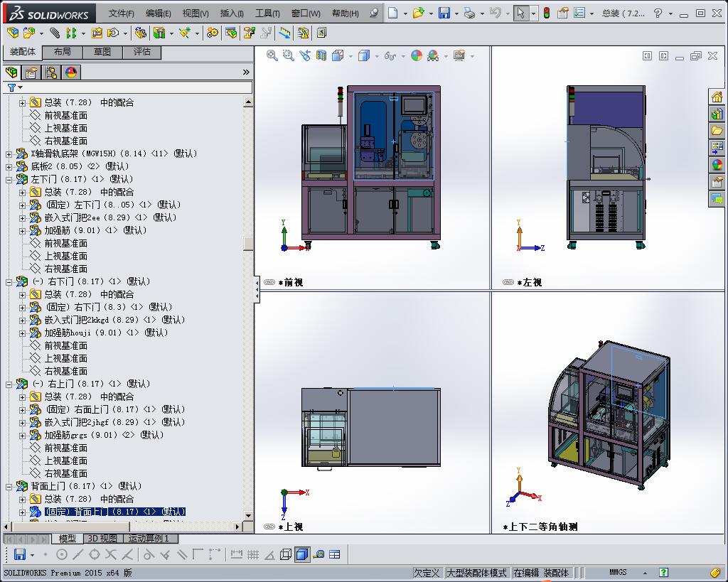Collapse the 右下门 (8.17) tree node
This screenshot has height=582, width=728.
pos(9,281)
